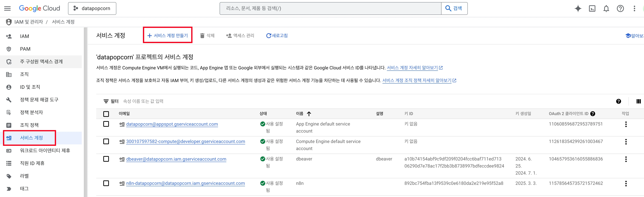The width and height of the screenshot is (644, 197).
Task: Open dbeaver@datapopcorn.iam.gserviceaccount.com link
Action: pyautogui.click(x=176, y=159)
